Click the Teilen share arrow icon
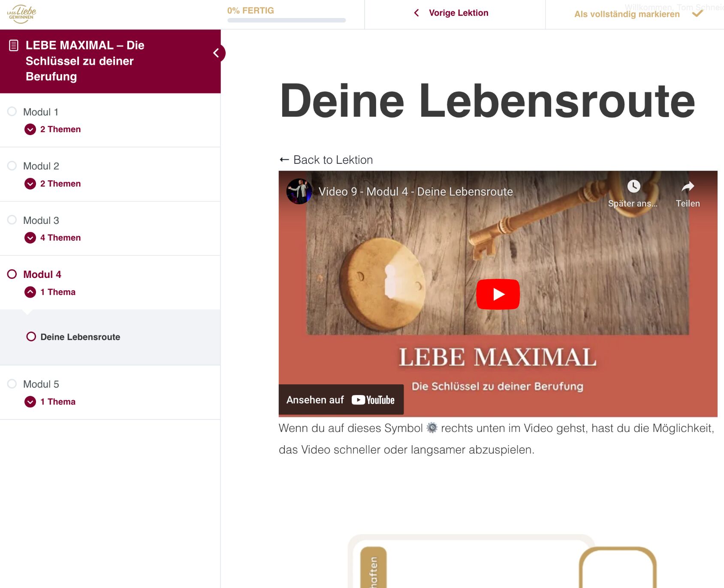The width and height of the screenshot is (724, 588). [x=688, y=186]
